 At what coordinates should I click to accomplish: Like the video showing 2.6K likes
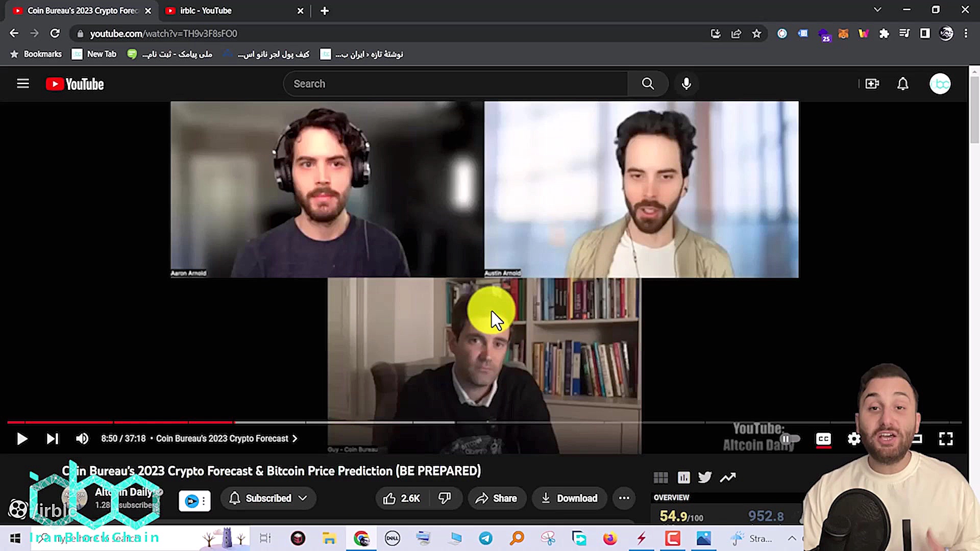[x=401, y=498]
